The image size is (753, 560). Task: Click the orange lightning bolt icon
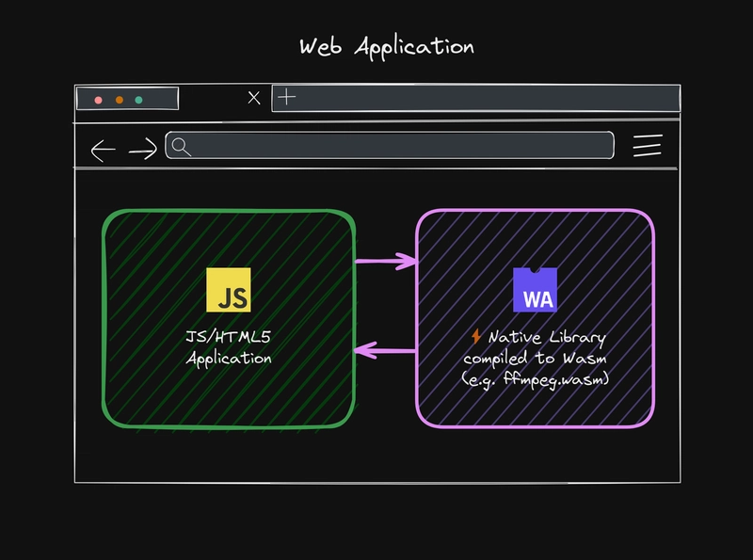click(x=476, y=336)
